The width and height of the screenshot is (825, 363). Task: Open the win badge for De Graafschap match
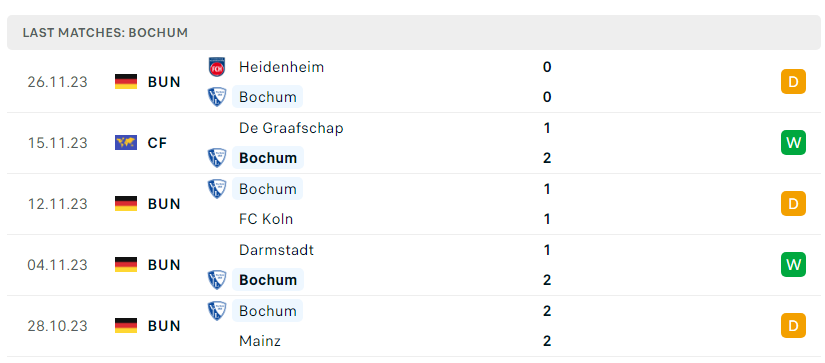[793, 143]
